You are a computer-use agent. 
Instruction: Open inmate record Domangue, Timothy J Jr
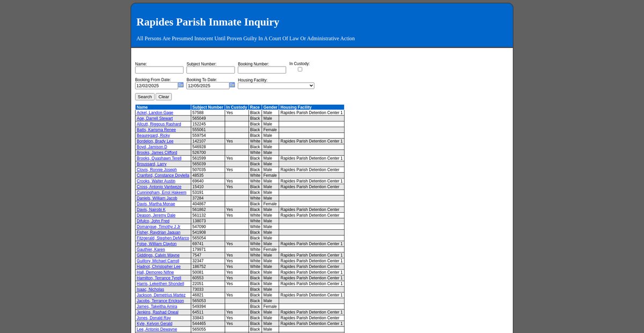point(159,227)
